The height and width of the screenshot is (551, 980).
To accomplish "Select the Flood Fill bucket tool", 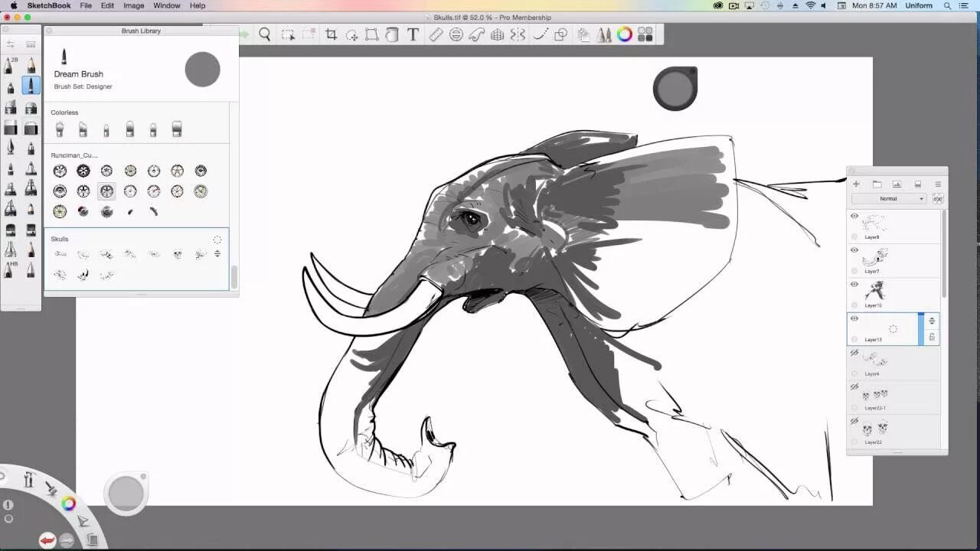I will click(x=392, y=34).
